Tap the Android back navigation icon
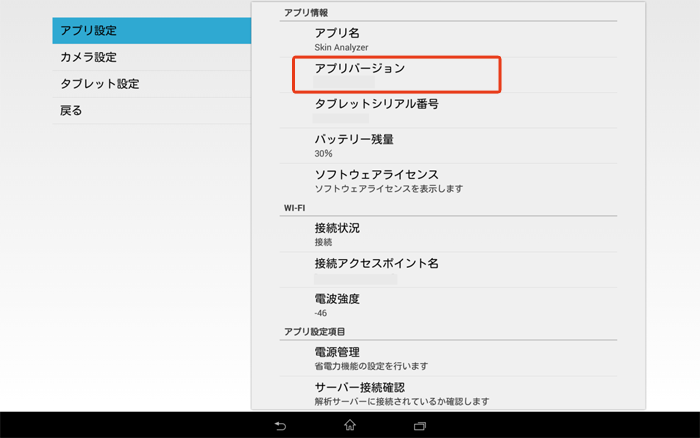Image resolution: width=700 pixels, height=438 pixels. point(279,426)
